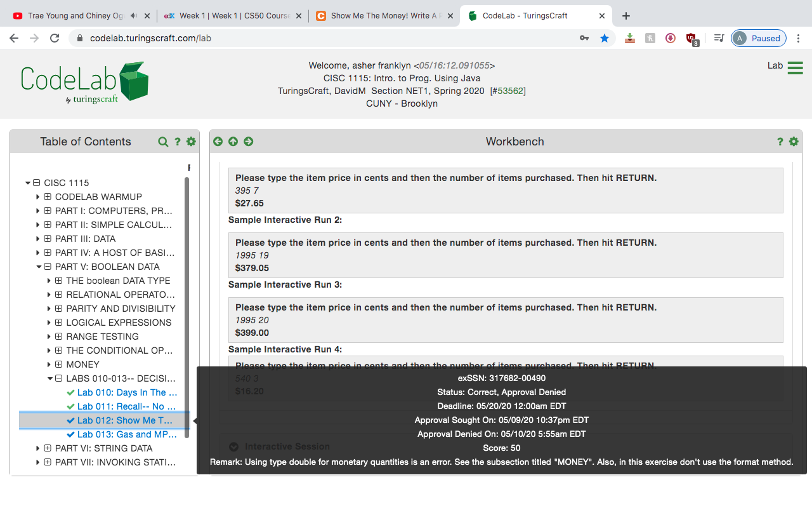
Task: Click the red circular download extension icon
Action: [671, 38]
